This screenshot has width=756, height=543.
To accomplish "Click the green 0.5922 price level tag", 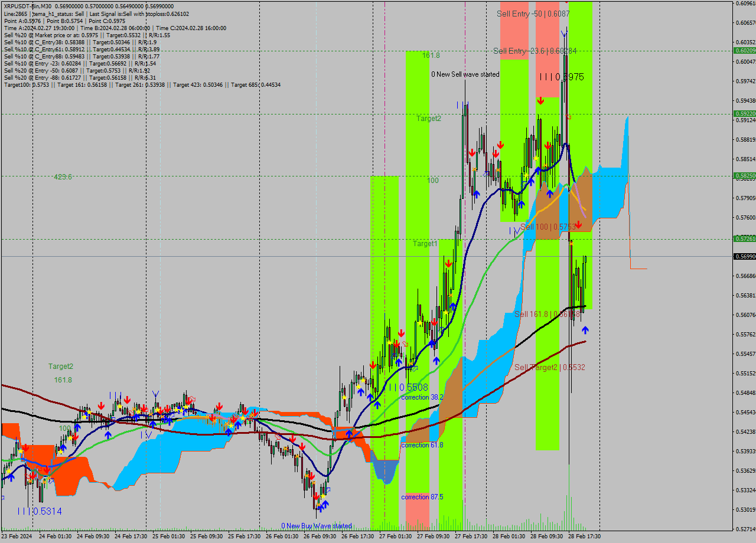I will tap(744, 113).
